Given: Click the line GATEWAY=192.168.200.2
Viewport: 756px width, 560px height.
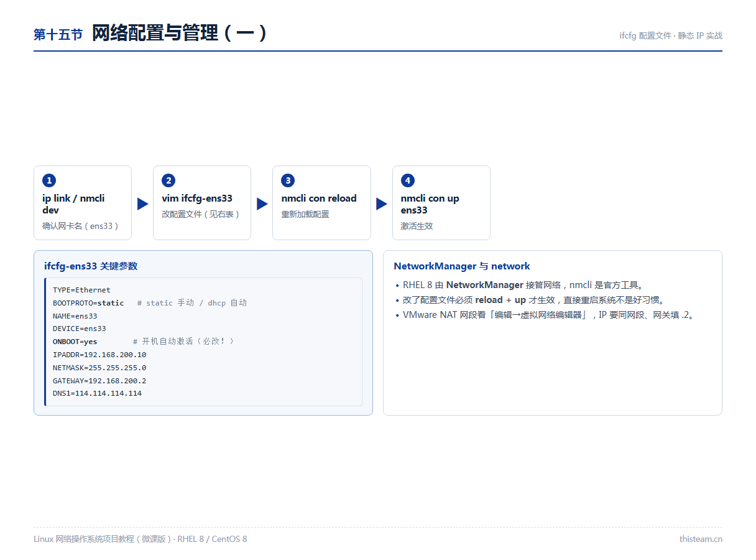Looking at the screenshot, I should tap(99, 381).
